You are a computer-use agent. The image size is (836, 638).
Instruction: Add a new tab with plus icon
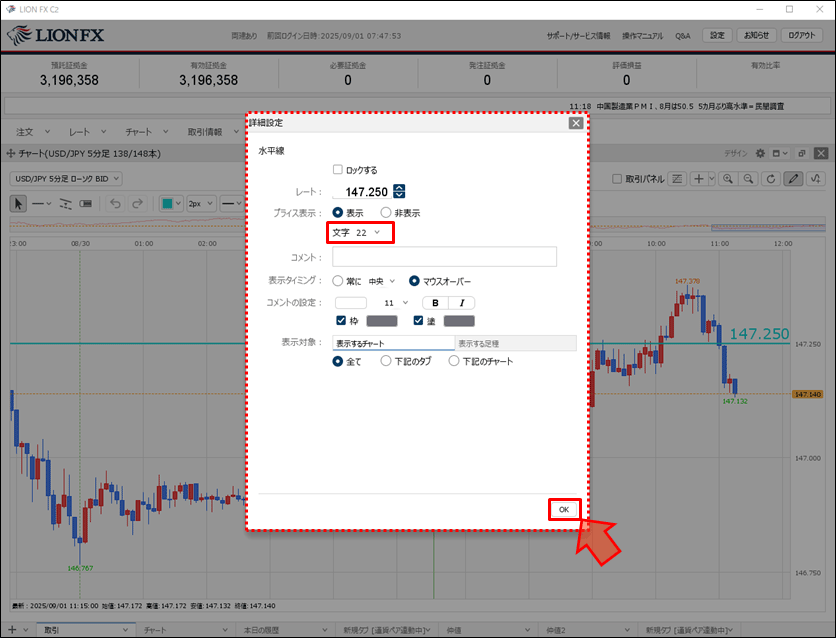click(x=12, y=630)
